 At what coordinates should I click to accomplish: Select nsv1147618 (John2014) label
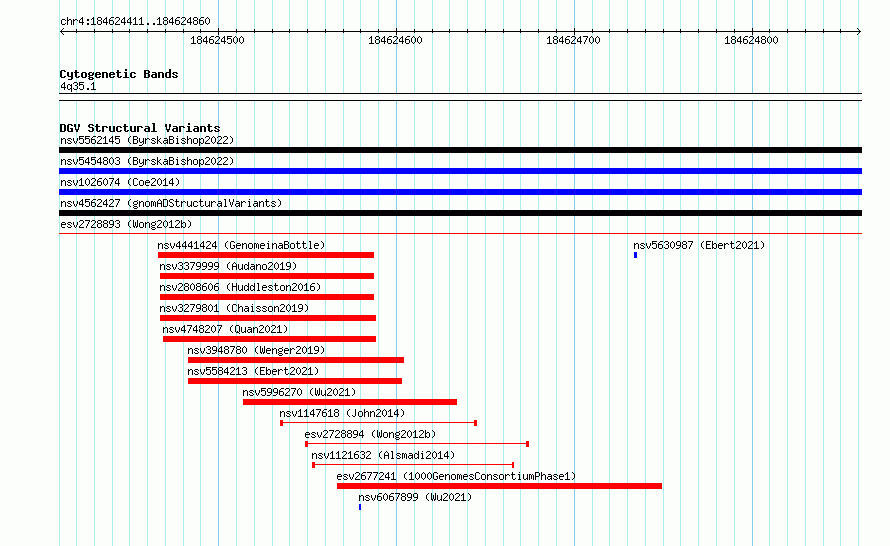(342, 413)
